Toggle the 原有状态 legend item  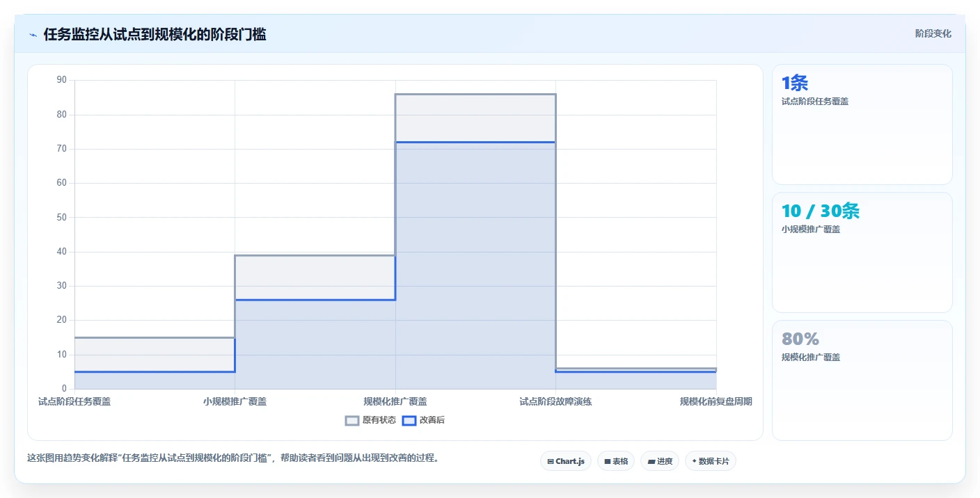[371, 420]
